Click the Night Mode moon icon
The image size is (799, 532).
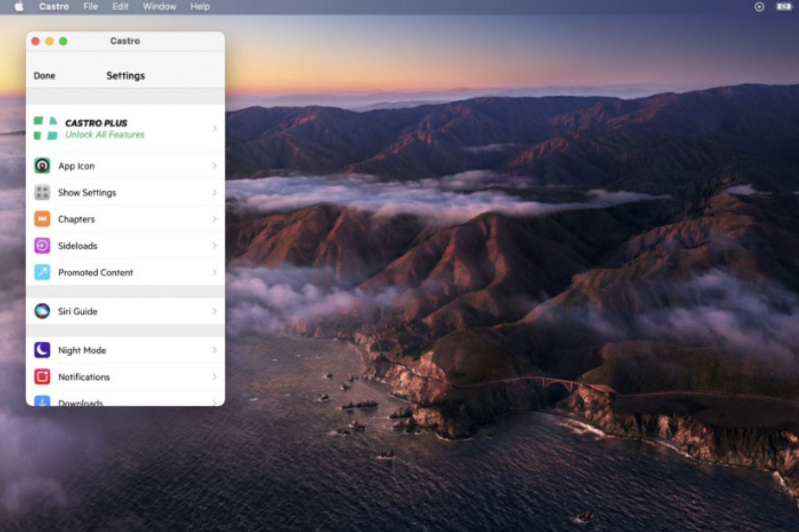(x=42, y=350)
